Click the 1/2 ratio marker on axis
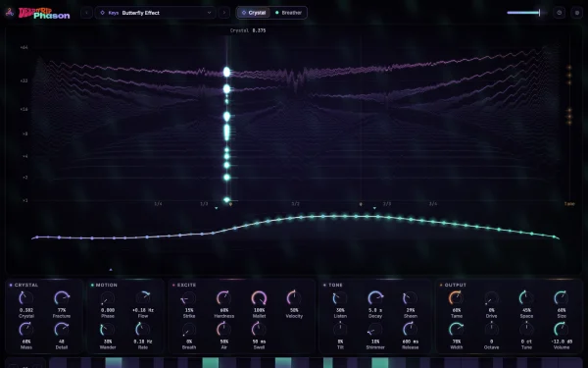The height and width of the screenshot is (368, 588). click(296, 204)
